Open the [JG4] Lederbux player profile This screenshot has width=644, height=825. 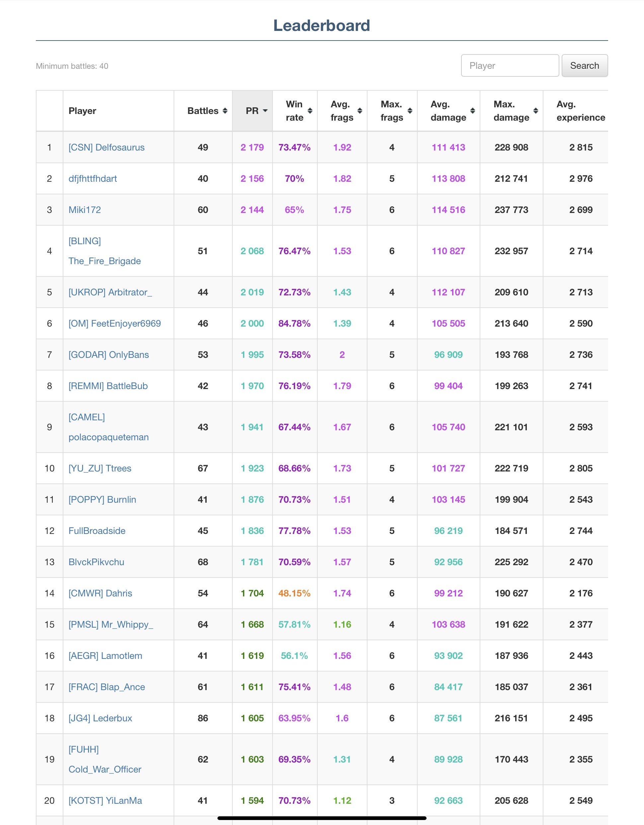[x=100, y=718]
